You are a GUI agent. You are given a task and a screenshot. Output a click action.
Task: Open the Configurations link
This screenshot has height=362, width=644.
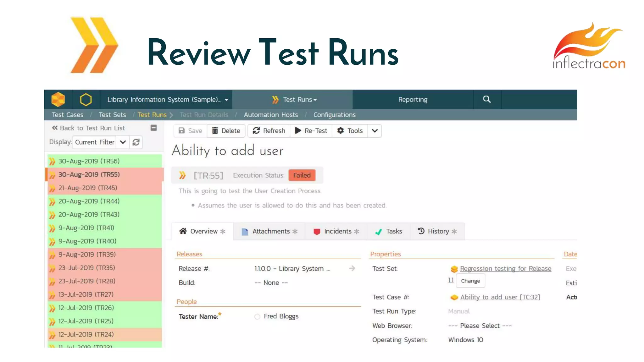[334, 115]
